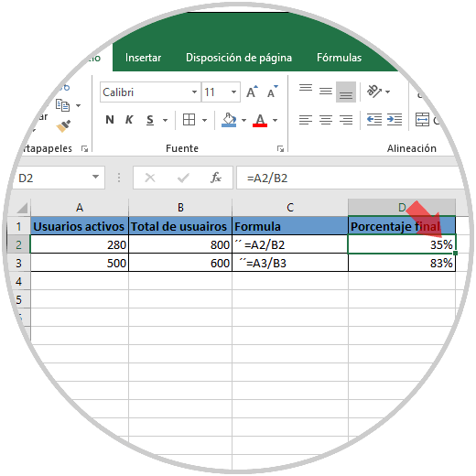Select the cell containing 600
Viewport: 476px width, 476px height.
[x=180, y=263]
